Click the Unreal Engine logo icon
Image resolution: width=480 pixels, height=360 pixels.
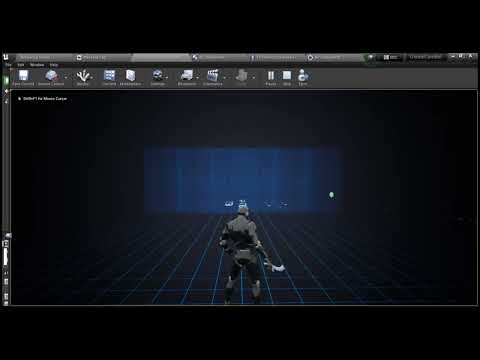coord(6,57)
